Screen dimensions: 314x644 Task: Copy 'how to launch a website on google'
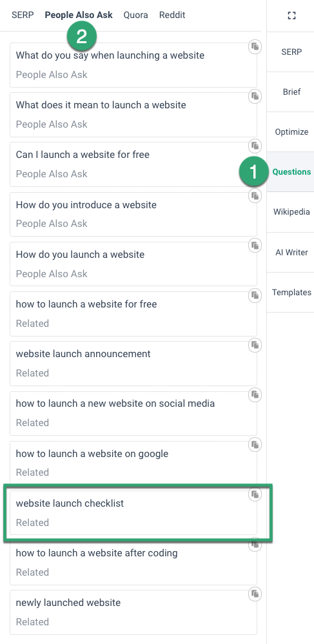click(x=255, y=445)
